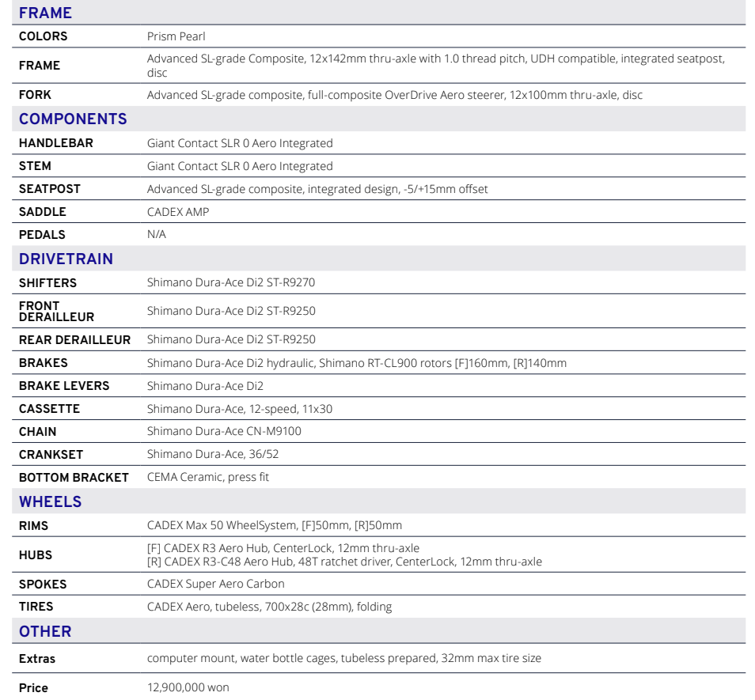Image resolution: width=755 pixels, height=700 pixels.
Task: Select the fork OverDrive Aero steerer text
Action: pyautogui.click(x=394, y=95)
